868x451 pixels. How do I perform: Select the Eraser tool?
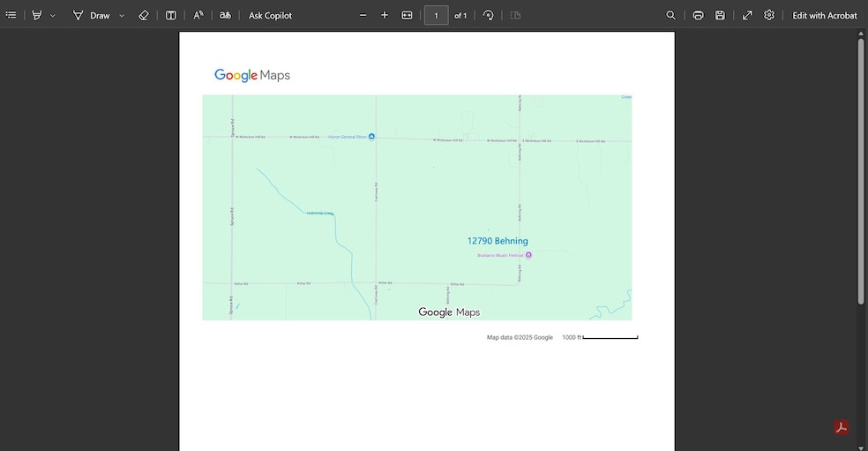tap(144, 15)
